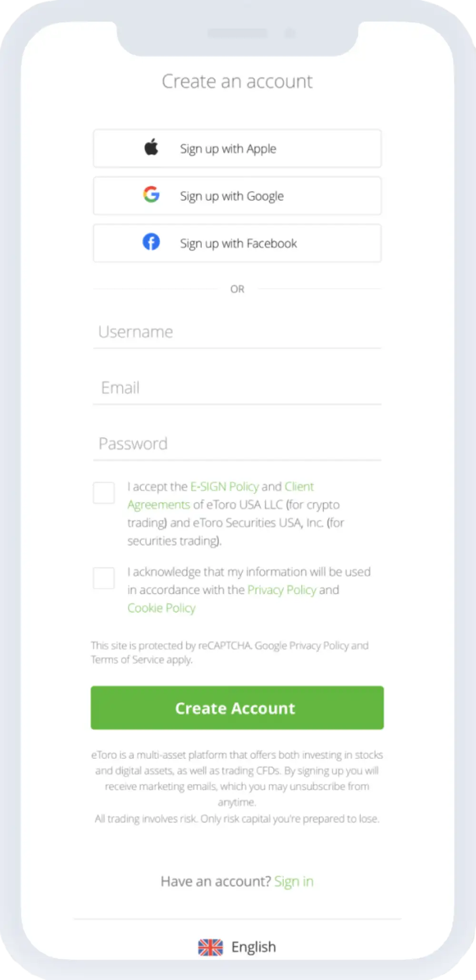
Task: Choose Sign up with Google
Action: [x=237, y=196]
